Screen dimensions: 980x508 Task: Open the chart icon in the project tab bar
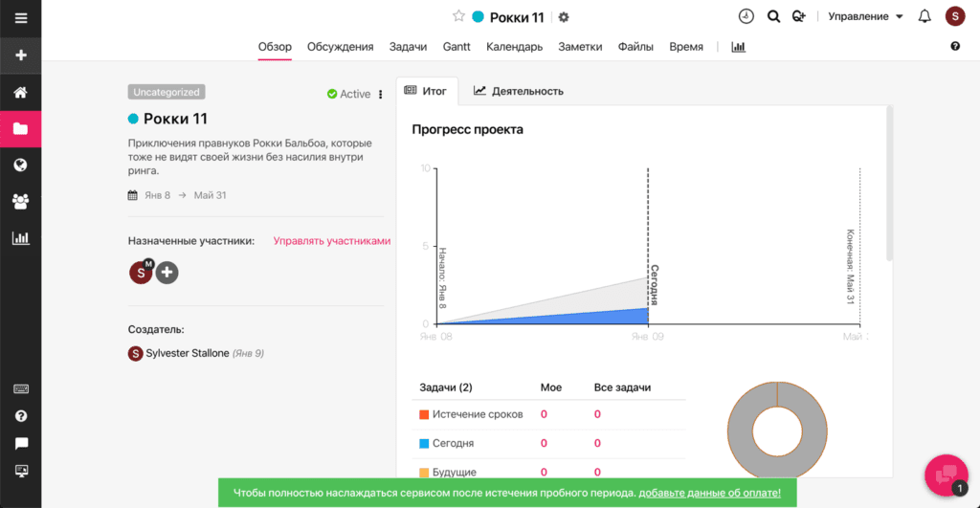pos(738,47)
